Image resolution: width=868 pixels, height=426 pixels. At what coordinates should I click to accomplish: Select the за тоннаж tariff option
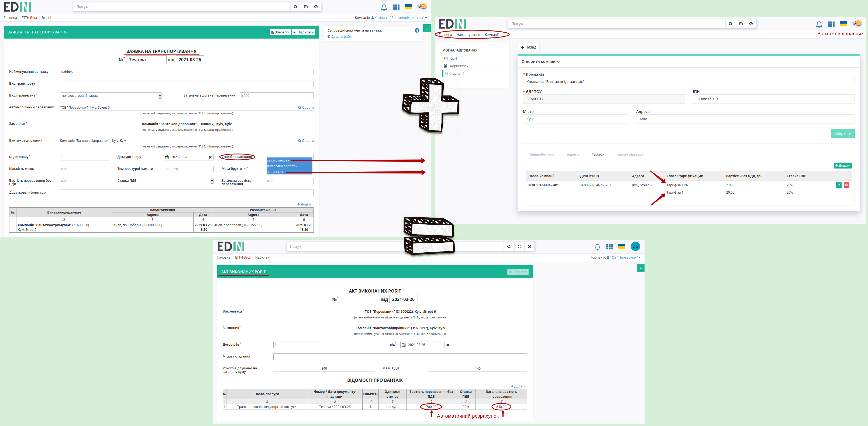coord(275,172)
